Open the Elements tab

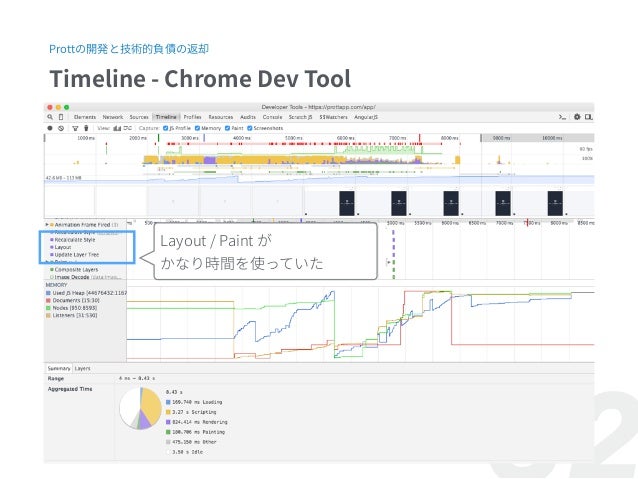(x=85, y=117)
